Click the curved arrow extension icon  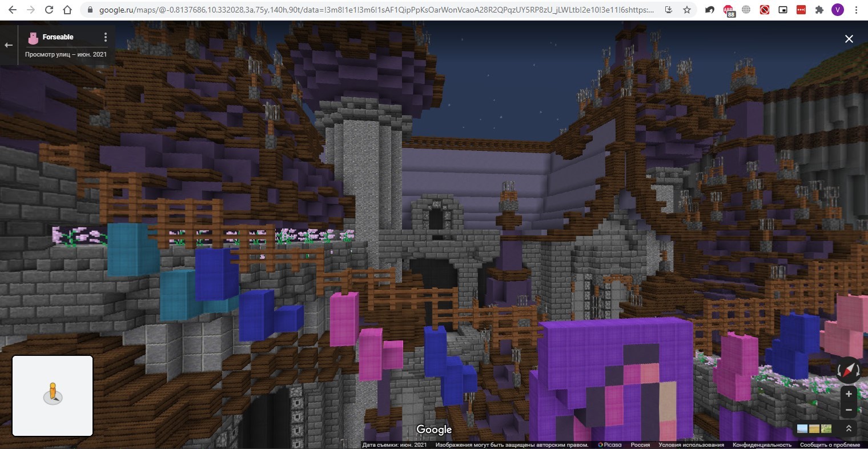[710, 10]
